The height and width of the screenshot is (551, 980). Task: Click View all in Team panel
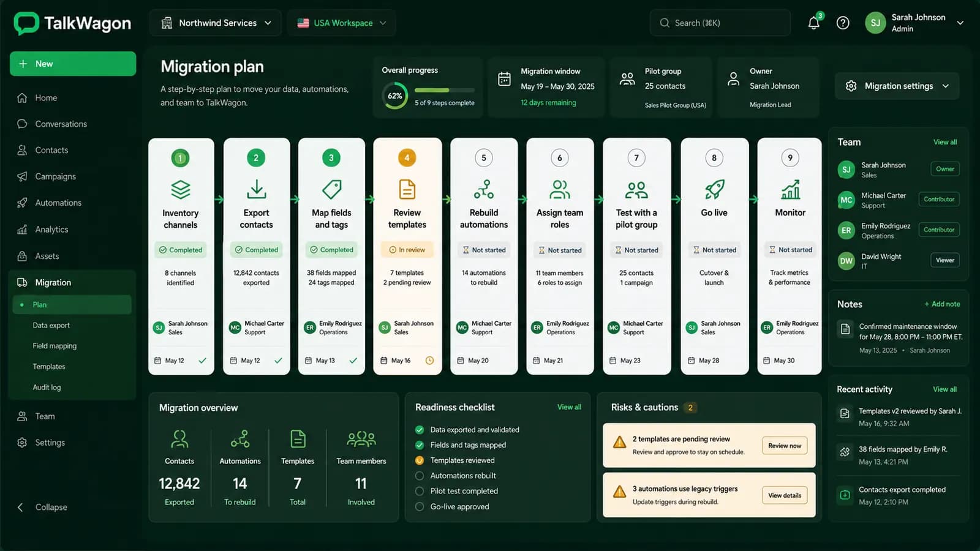(945, 142)
